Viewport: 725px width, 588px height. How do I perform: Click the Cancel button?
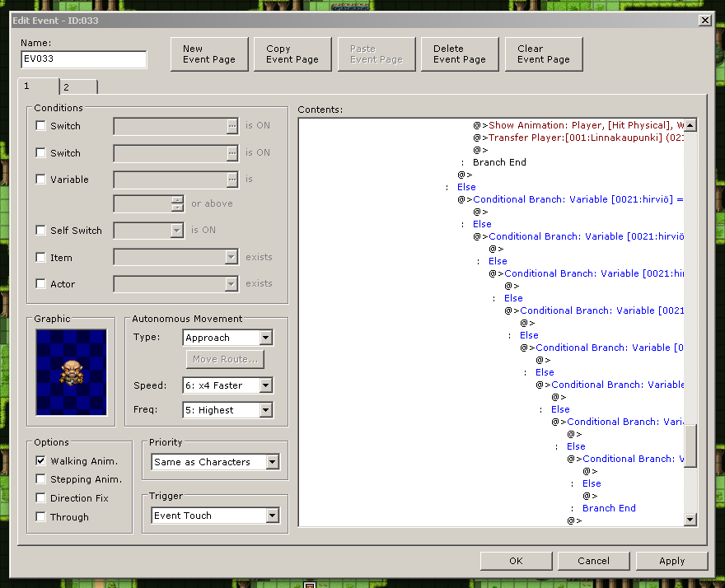(x=594, y=561)
